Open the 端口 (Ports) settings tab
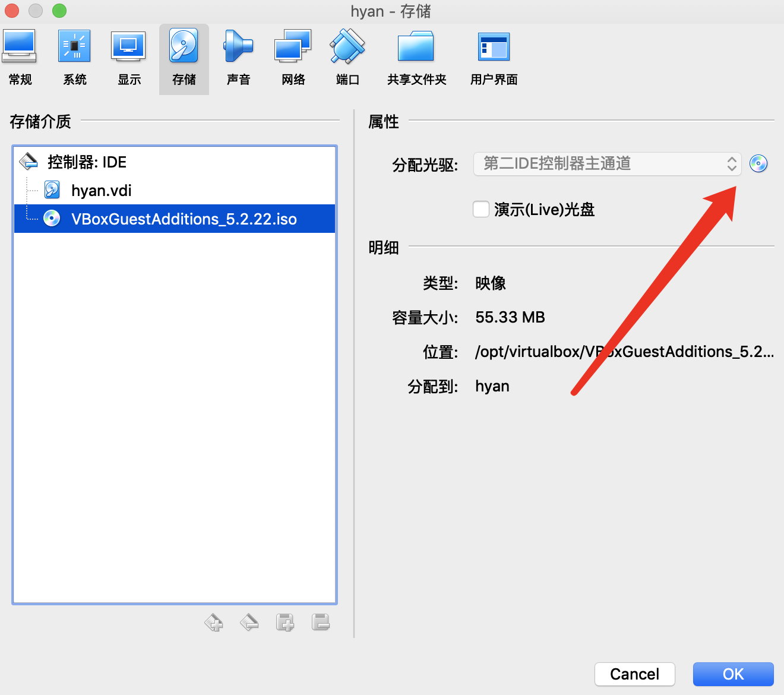This screenshot has height=695, width=784. 347,58
